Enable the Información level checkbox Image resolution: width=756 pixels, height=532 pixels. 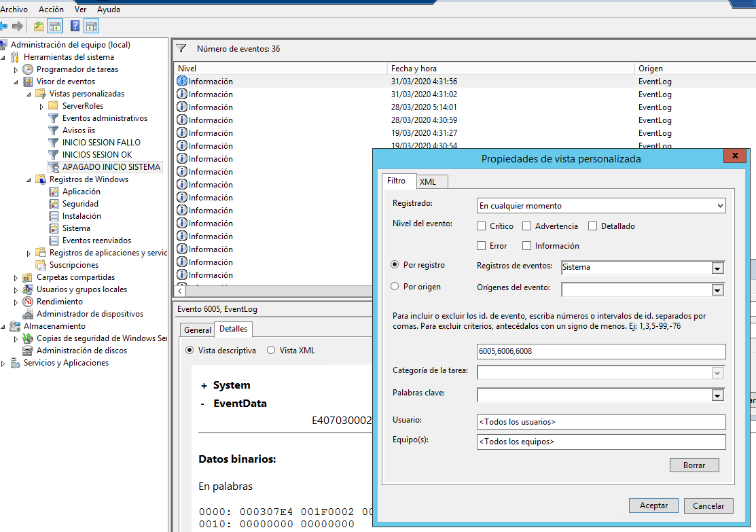point(526,245)
